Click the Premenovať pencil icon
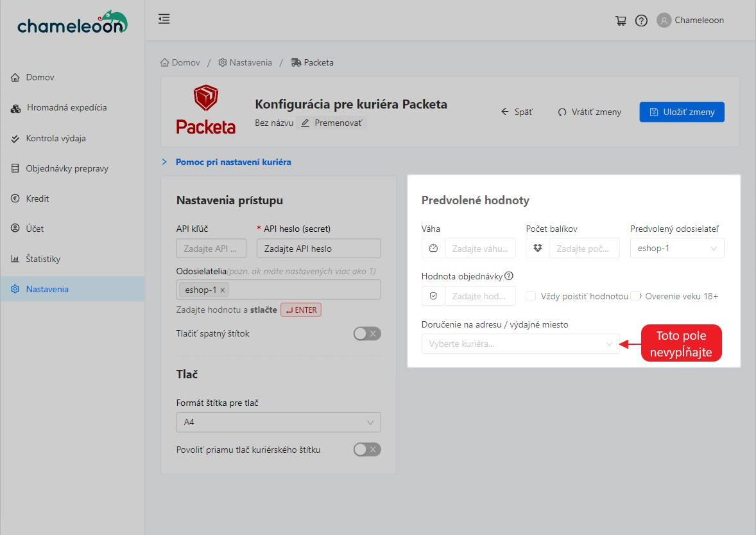 point(305,123)
